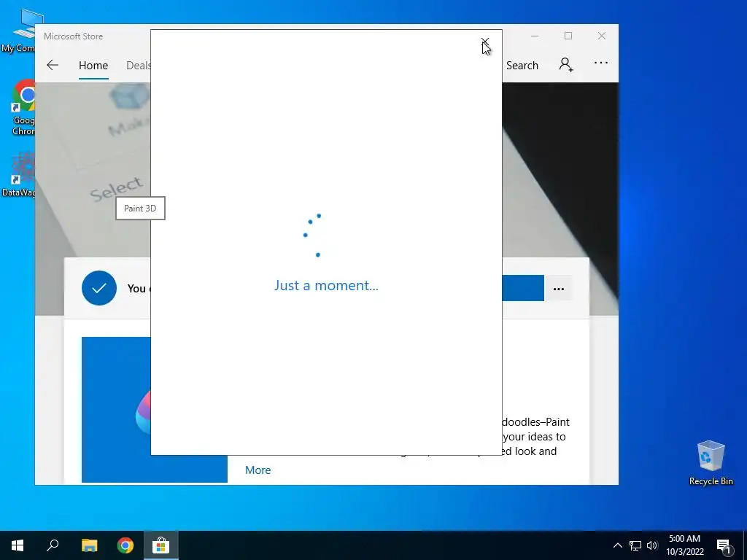Open File Explorer from the taskbar

tap(89, 545)
